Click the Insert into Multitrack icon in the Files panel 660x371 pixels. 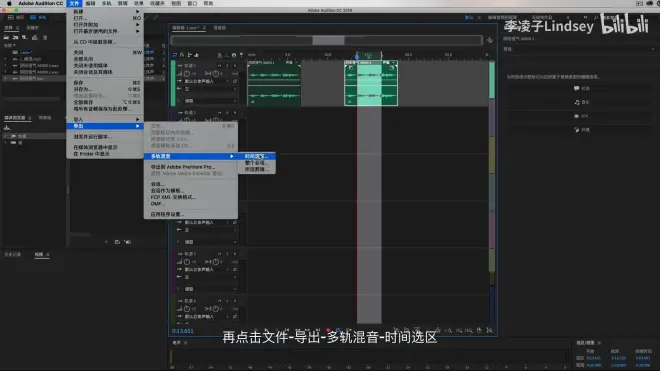[x=35, y=37]
